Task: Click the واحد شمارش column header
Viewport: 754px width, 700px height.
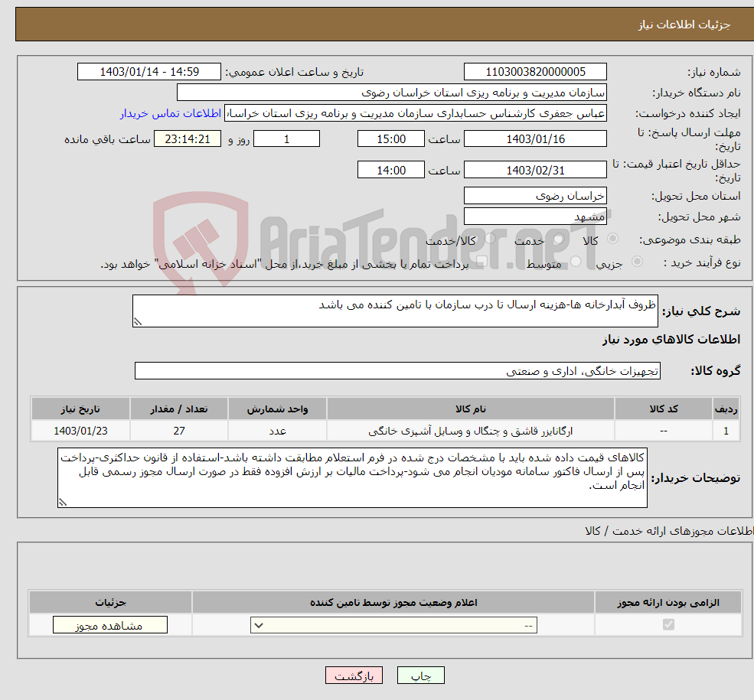Action: pyautogui.click(x=277, y=409)
